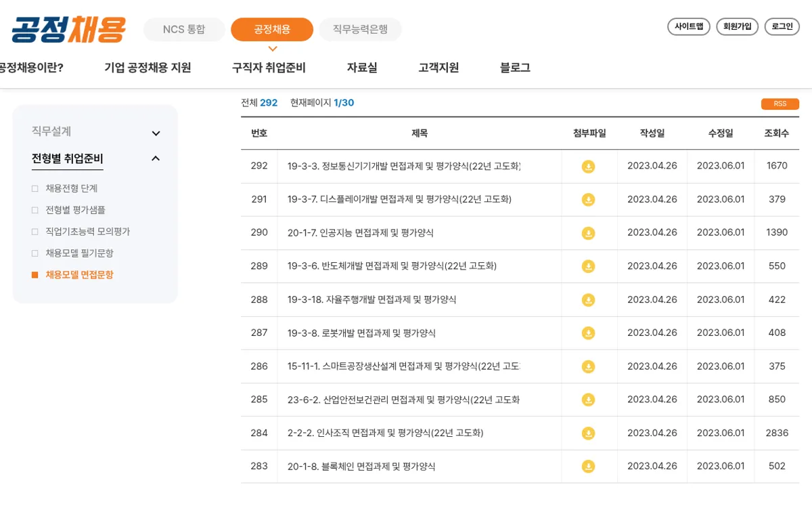Screen dimensions: 812x508
Task: Click row number 283 cell
Action: [259, 466]
